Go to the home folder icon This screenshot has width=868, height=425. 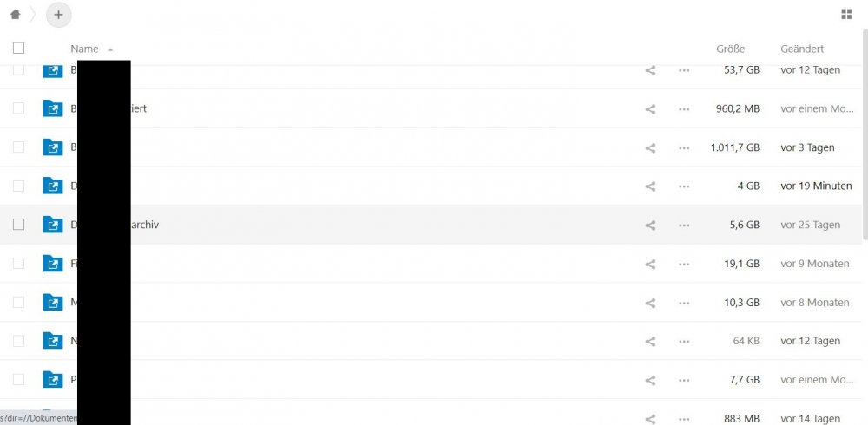coord(16,15)
